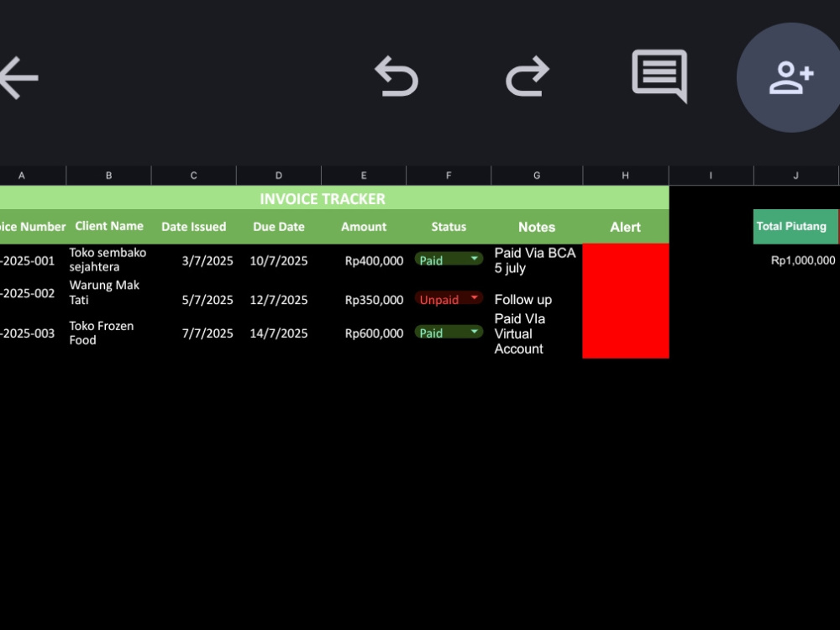Select the Alert header cell

625,227
